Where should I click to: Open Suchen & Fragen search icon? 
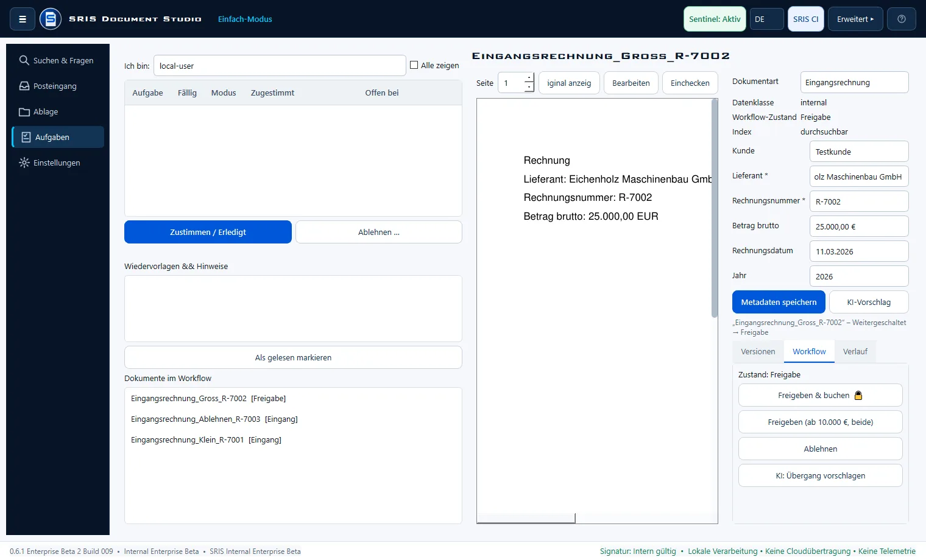[x=24, y=60]
